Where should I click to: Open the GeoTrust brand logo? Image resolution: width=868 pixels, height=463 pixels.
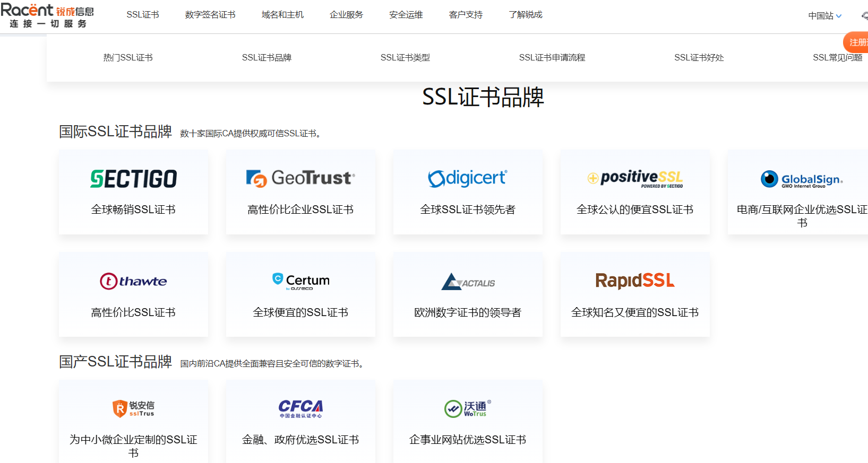tap(300, 178)
